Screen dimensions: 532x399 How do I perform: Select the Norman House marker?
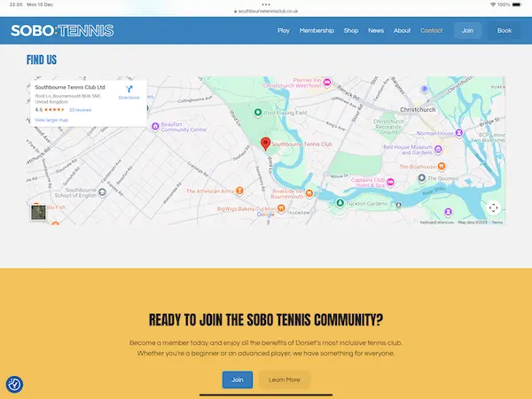point(458,133)
